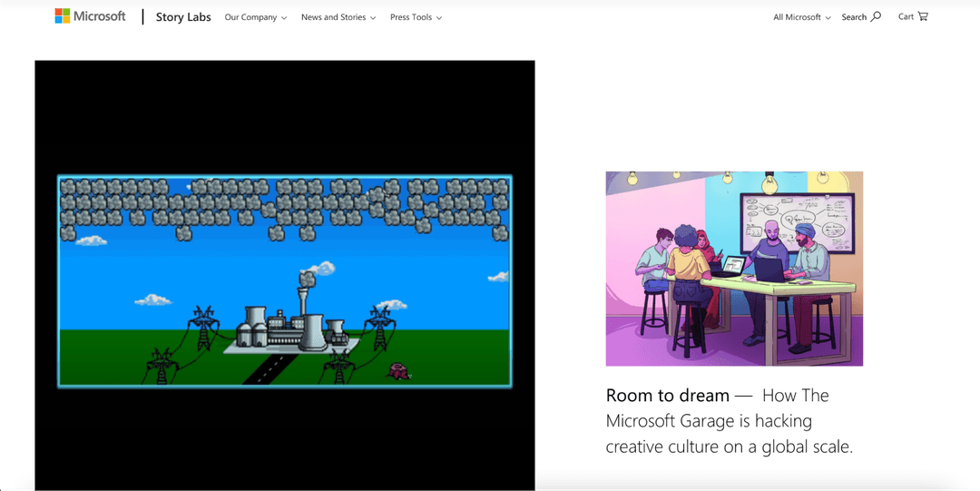Image resolution: width=980 pixels, height=491 pixels.
Task: Open the shopping cart icon
Action: click(x=923, y=16)
